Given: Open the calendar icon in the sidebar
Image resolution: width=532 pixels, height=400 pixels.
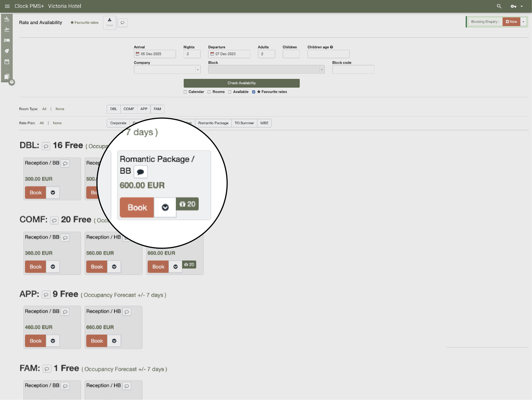Looking at the screenshot, I should tap(7, 62).
